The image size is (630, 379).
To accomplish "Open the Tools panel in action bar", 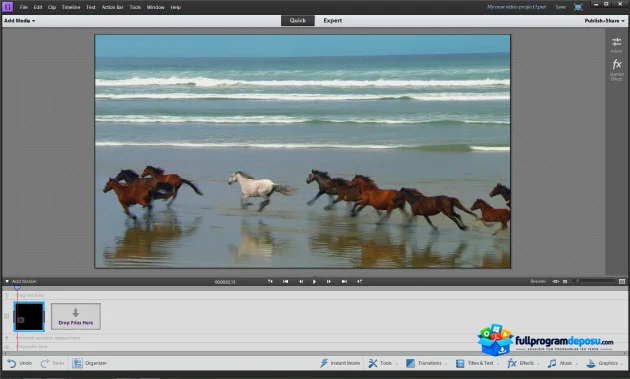I will coord(383,363).
